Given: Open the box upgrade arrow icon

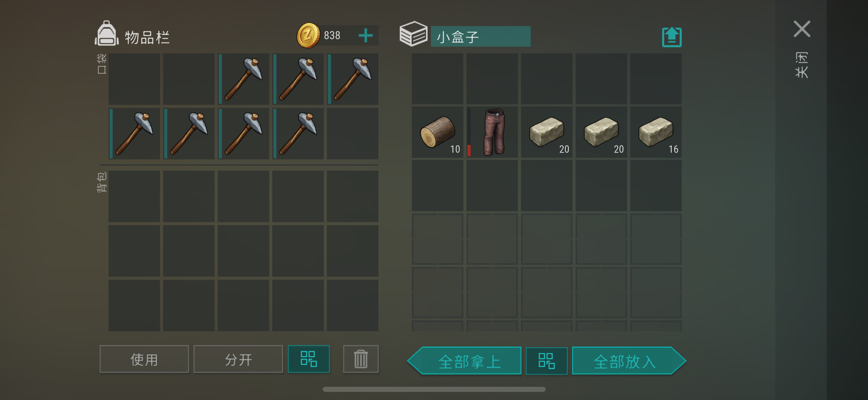Looking at the screenshot, I should point(671,37).
